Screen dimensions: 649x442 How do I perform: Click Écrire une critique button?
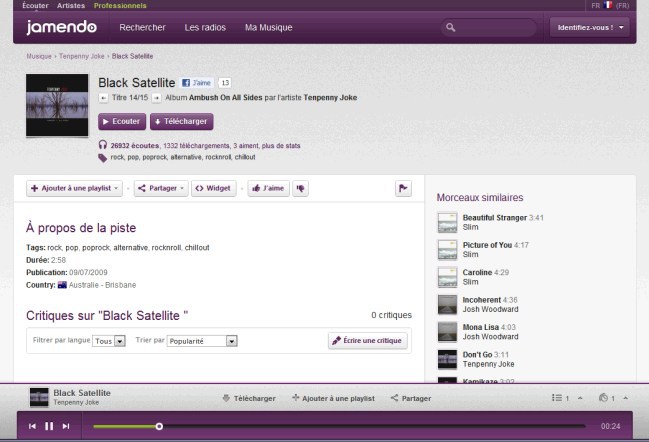(368, 341)
